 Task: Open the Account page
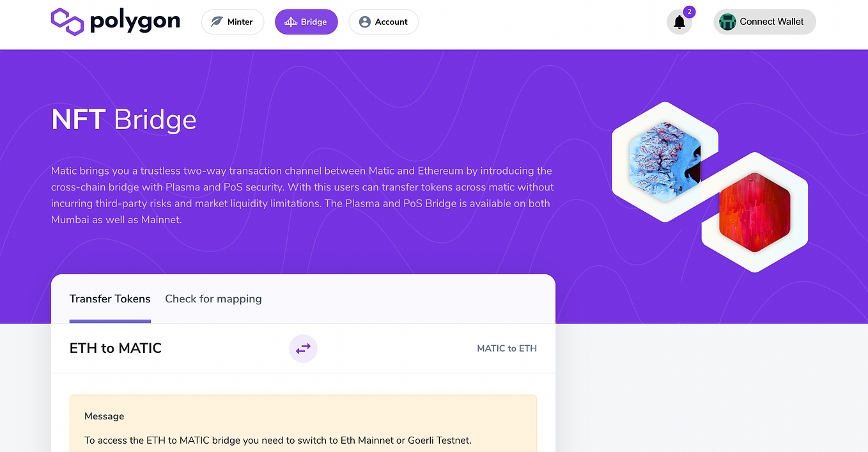[x=384, y=21]
